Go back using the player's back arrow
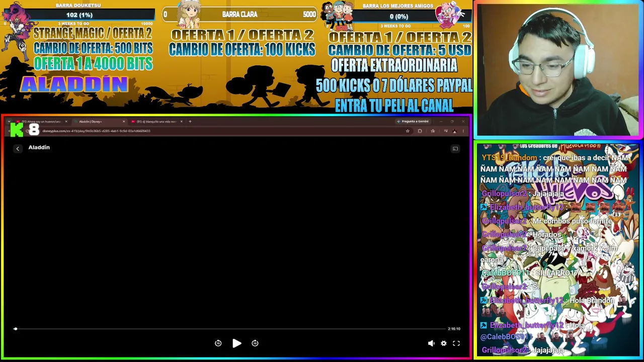Viewport: 644px width, 362px height. 18,148
